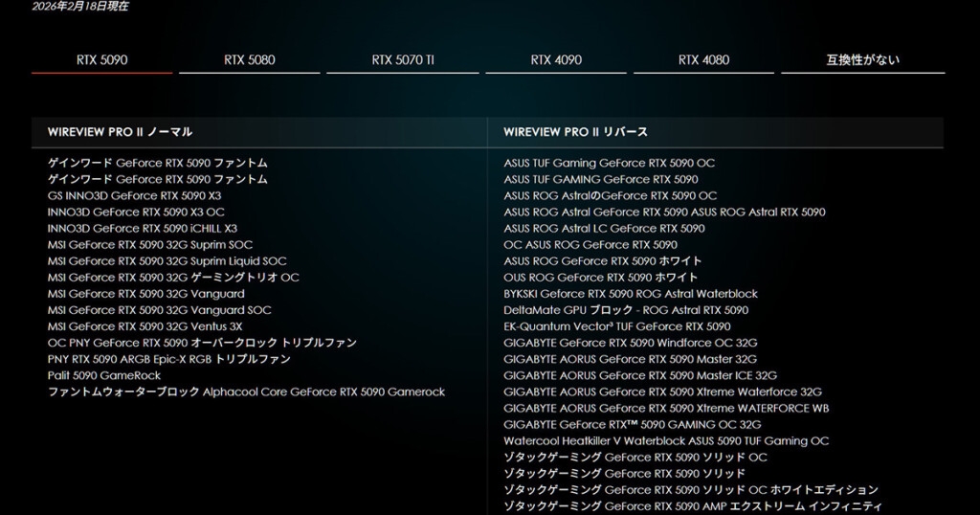The image size is (980, 515).
Task: Click GIGABYTE RTX 5090 Windforce OC 32G
Action: (x=631, y=343)
